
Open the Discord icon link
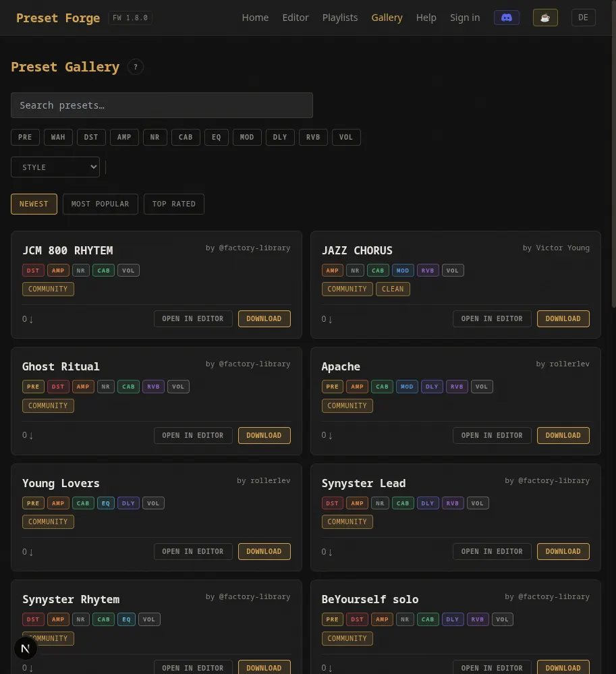pyautogui.click(x=507, y=18)
